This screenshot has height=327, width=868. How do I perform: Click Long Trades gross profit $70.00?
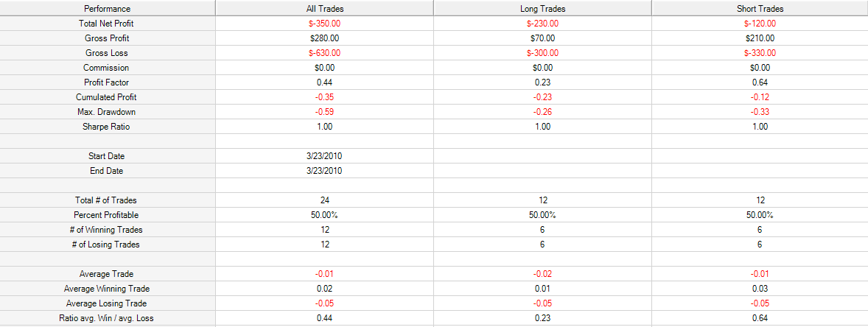[x=542, y=39]
